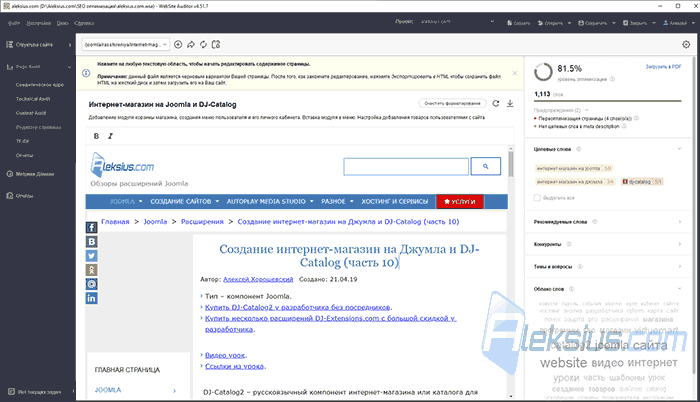Apply italic with the I icon
Image resolution: width=700 pixels, height=402 pixels.
[110, 136]
